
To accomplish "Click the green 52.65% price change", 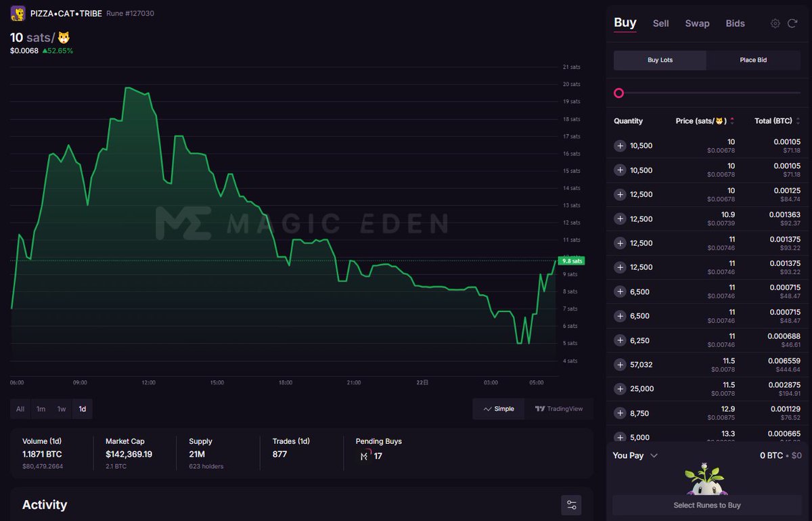I will (58, 51).
